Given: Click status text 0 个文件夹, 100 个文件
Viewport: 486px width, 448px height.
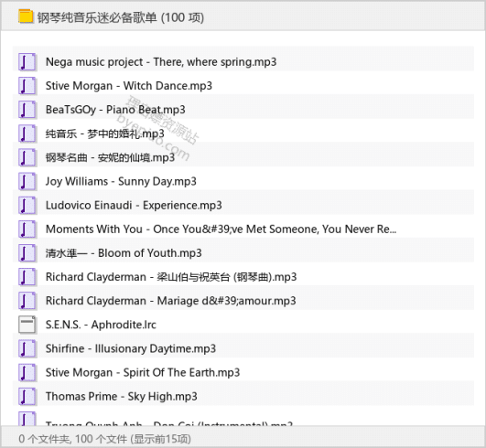Looking at the screenshot, I should [73, 439].
